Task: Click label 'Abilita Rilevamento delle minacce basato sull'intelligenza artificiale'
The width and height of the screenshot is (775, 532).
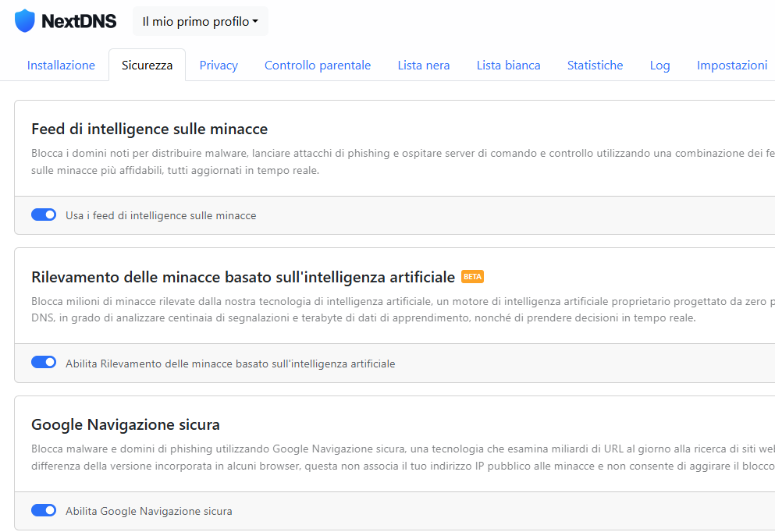Action: [230, 364]
